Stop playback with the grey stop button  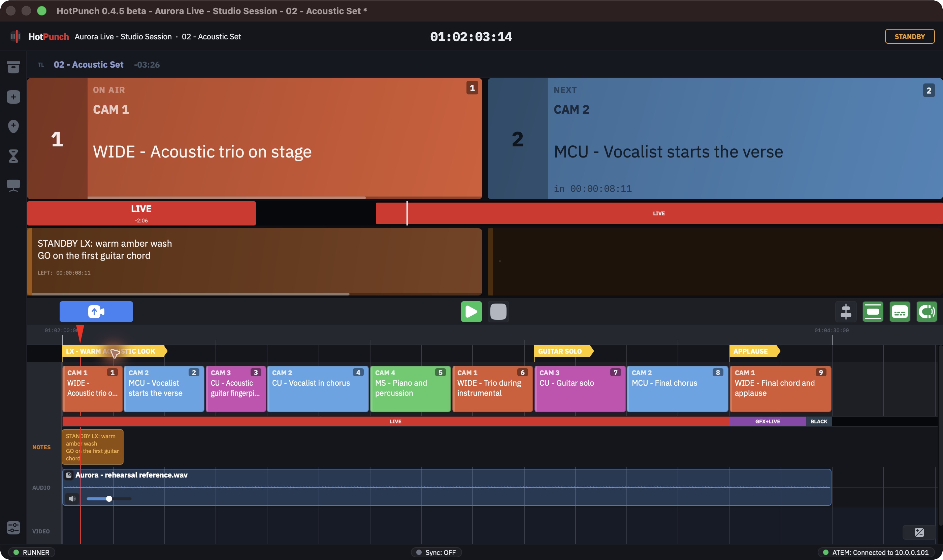pos(498,312)
